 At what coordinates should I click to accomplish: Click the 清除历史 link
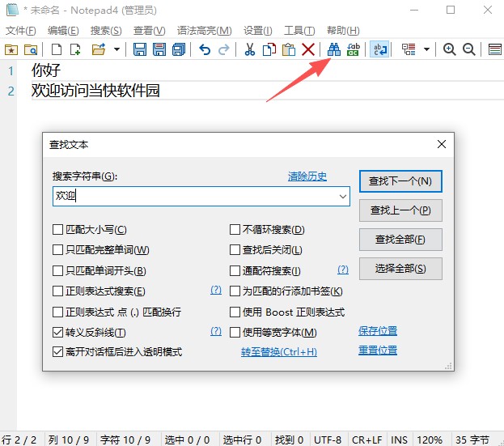tap(307, 176)
